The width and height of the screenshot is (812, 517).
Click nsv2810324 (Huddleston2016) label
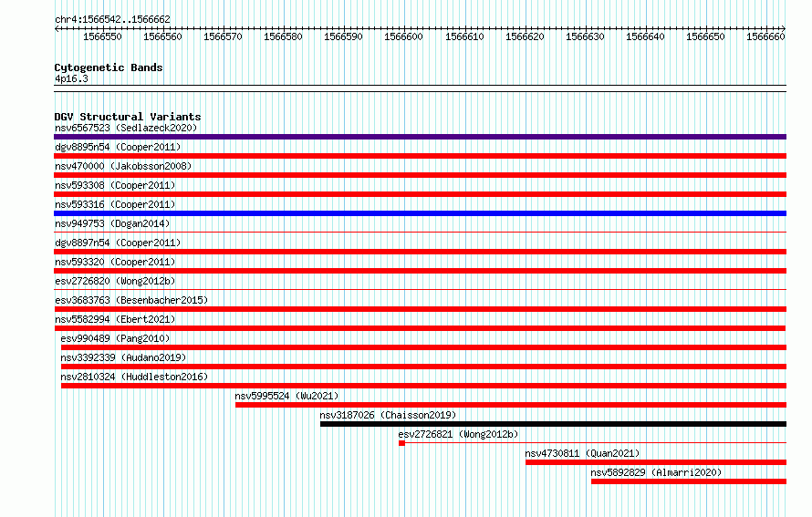[x=134, y=377]
